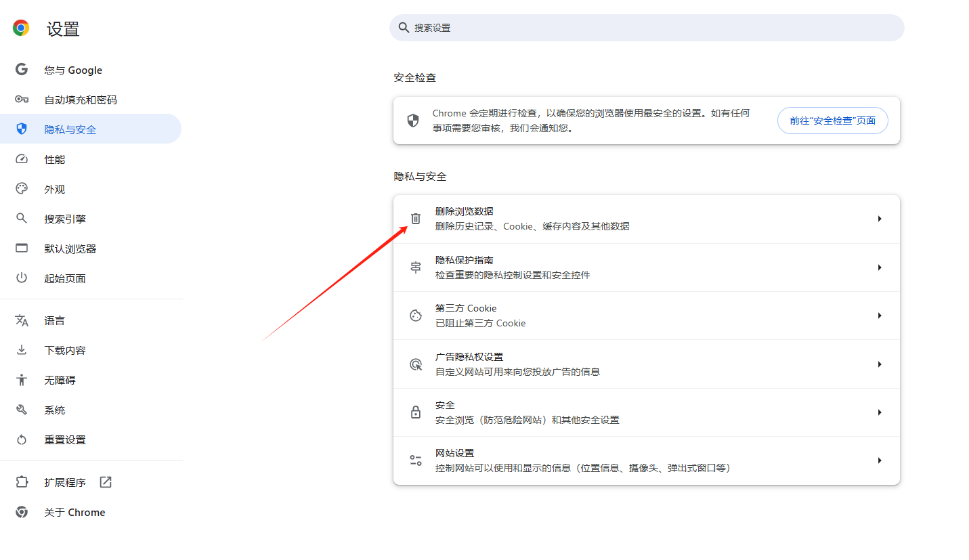Click the shield icon for 隐私与安全 in sidebar
The image size is (969, 560).
(22, 129)
